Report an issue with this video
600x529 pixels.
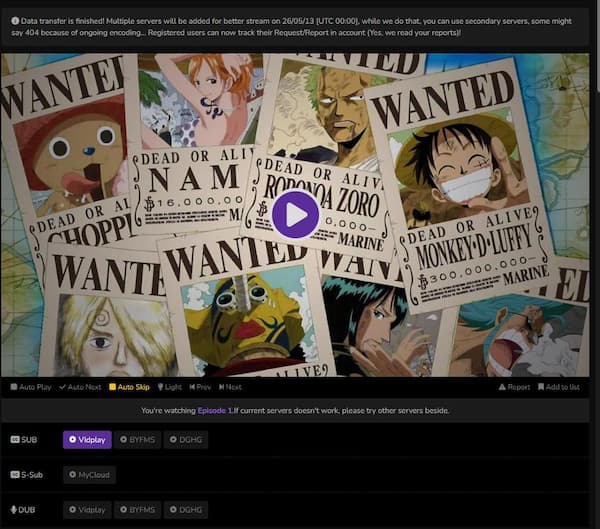pyautogui.click(x=514, y=387)
